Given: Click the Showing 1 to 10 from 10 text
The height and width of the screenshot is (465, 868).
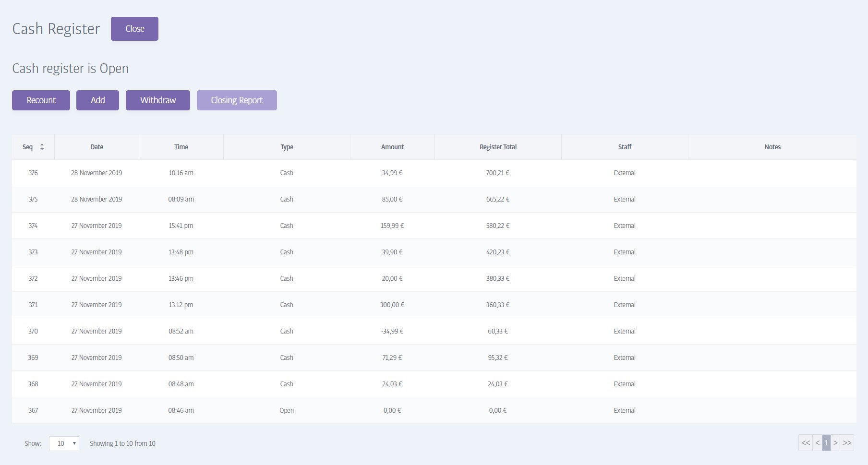Looking at the screenshot, I should 122,443.
